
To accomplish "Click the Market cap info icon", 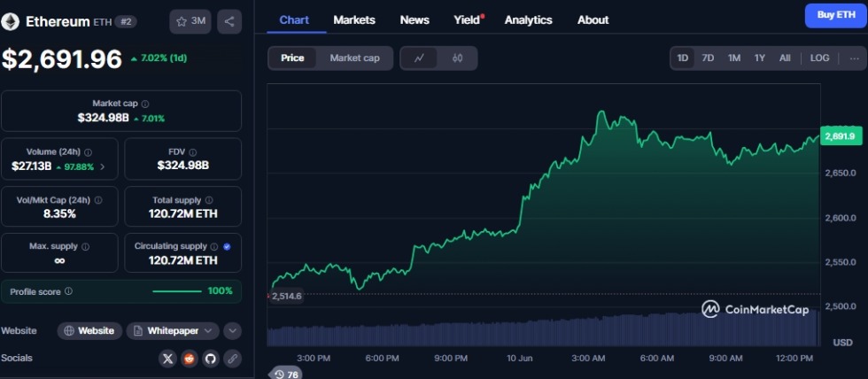I will (x=146, y=104).
